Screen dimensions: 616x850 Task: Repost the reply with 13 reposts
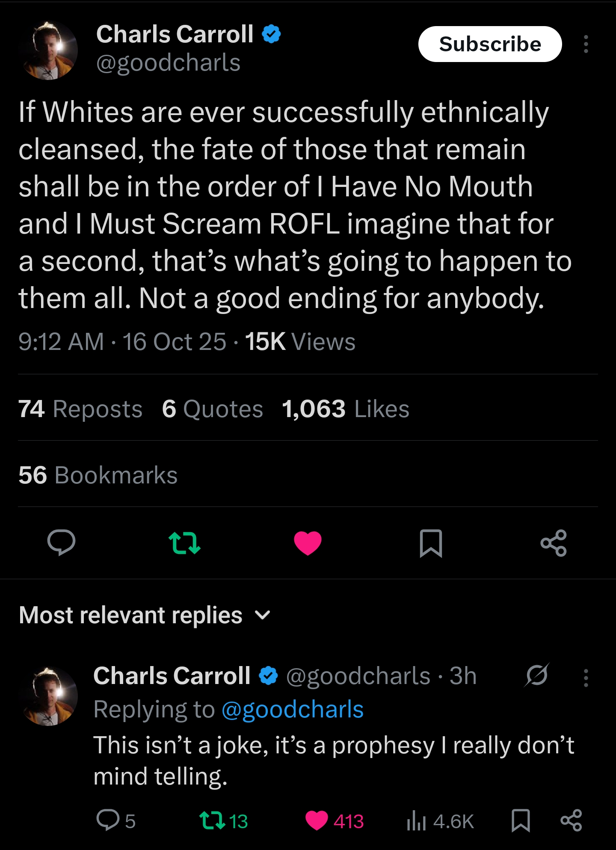224,821
